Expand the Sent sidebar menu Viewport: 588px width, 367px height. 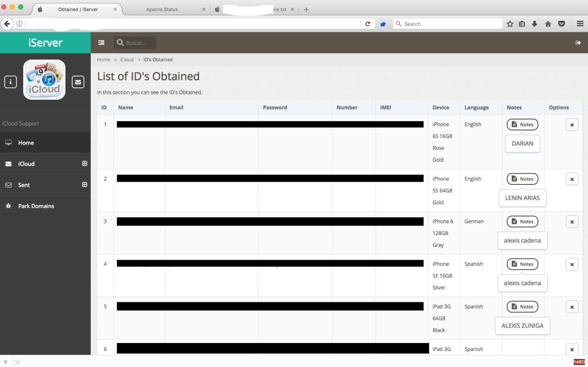click(x=84, y=185)
